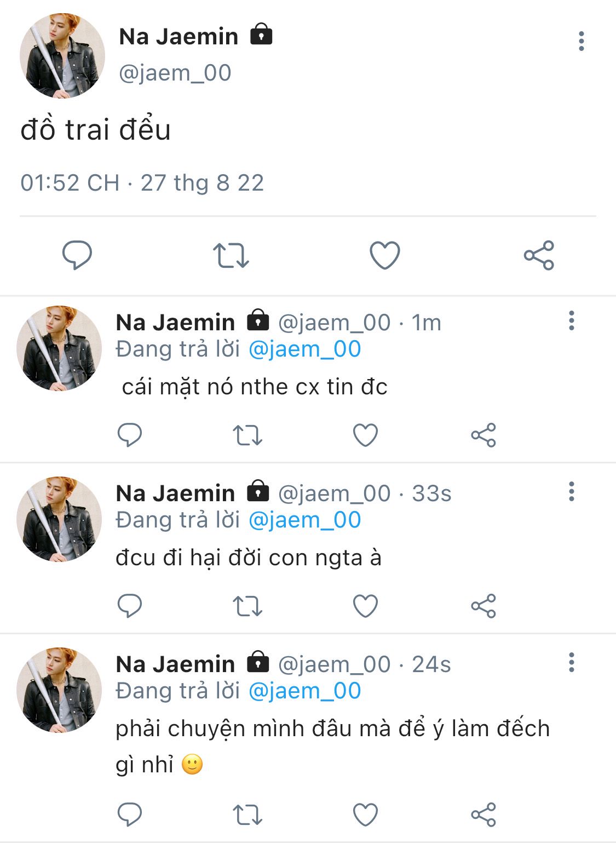
Task: Share the "cái mặt nó nthe" reply
Action: coord(483,435)
